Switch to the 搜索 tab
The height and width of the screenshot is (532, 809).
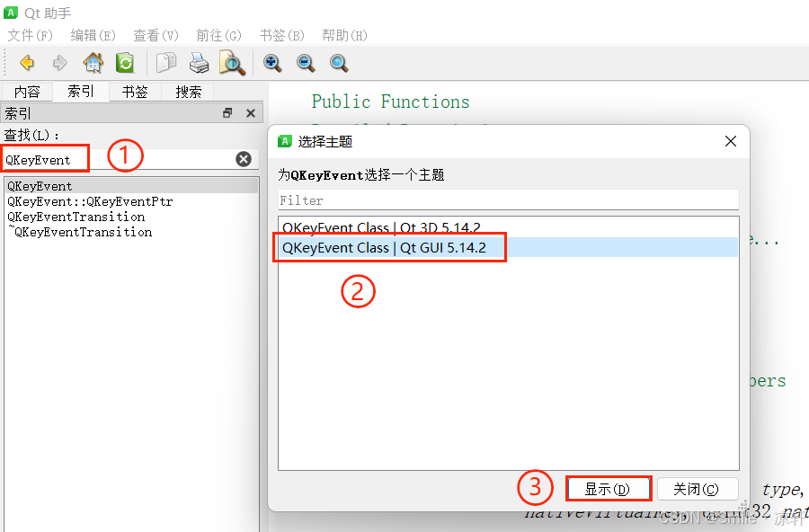coord(189,92)
